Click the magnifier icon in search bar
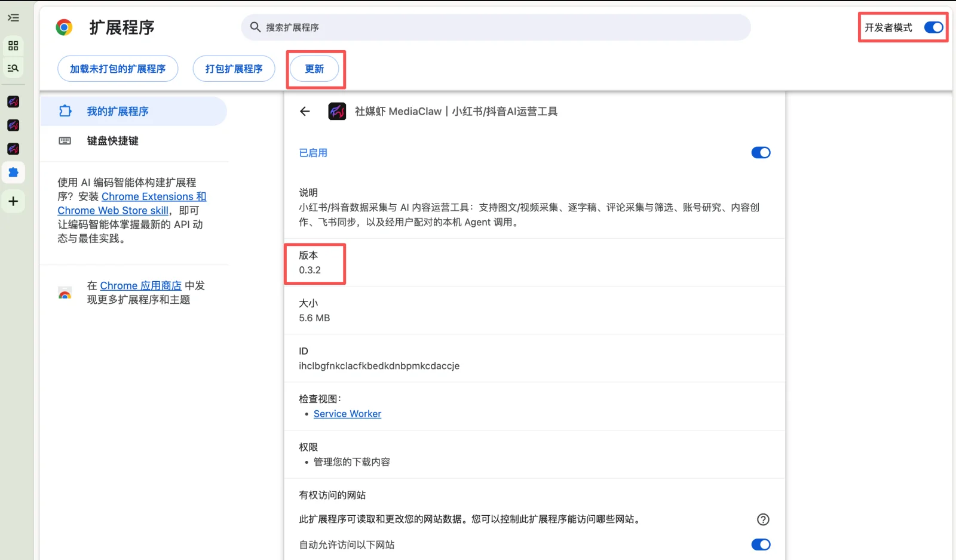The height and width of the screenshot is (560, 956). click(255, 27)
